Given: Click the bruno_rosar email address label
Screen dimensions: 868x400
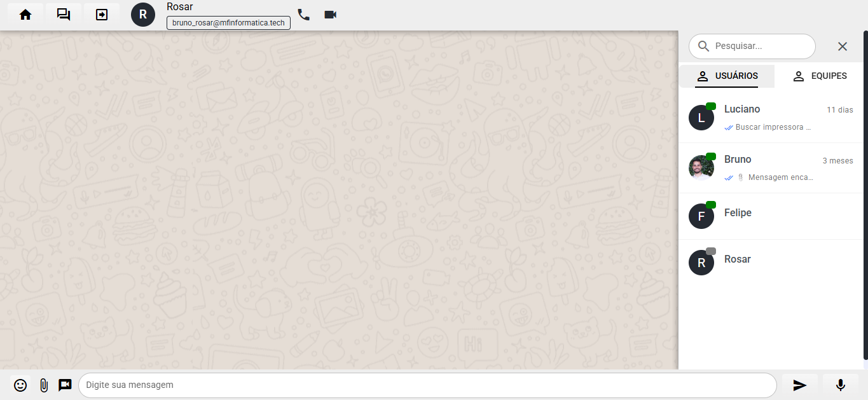Looking at the screenshot, I should pyautogui.click(x=228, y=23).
